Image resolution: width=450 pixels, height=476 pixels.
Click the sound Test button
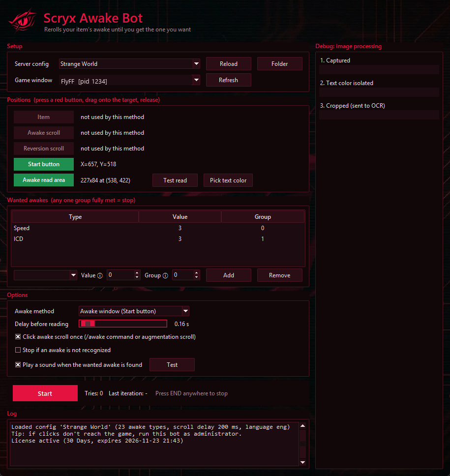172,364
